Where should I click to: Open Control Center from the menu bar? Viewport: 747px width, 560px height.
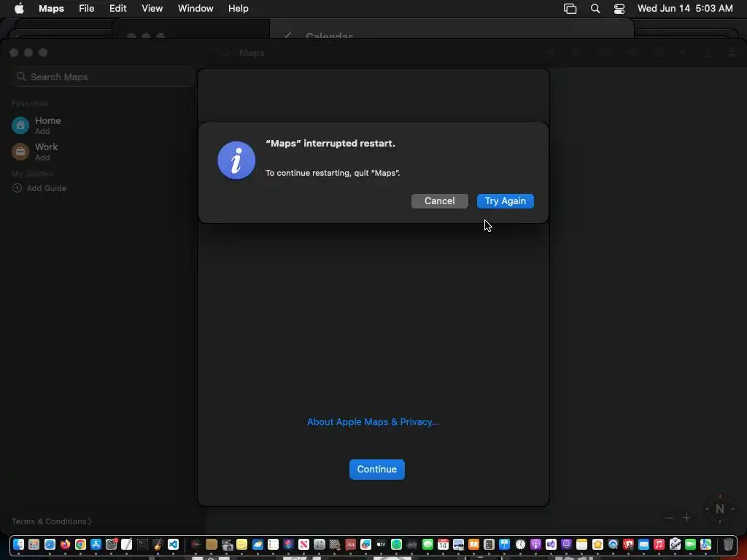pos(619,9)
